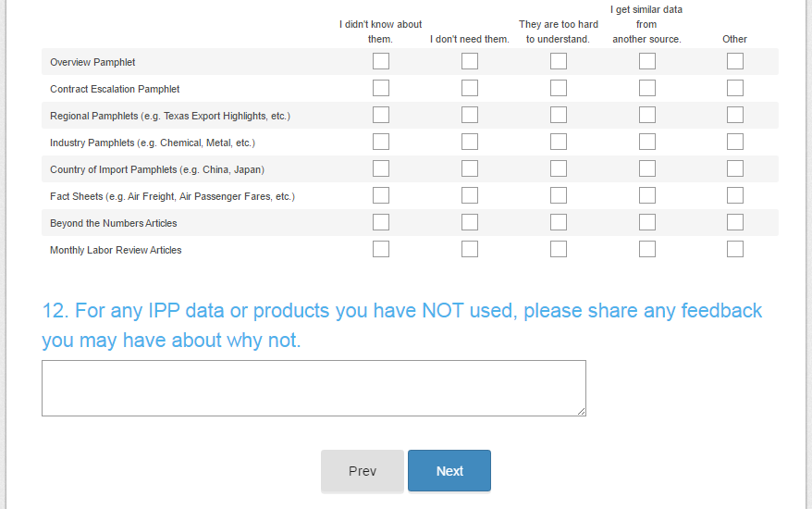Check 'I didn't know about them' for Overview Pamphlet
This screenshot has width=812, height=509.
tap(381, 61)
